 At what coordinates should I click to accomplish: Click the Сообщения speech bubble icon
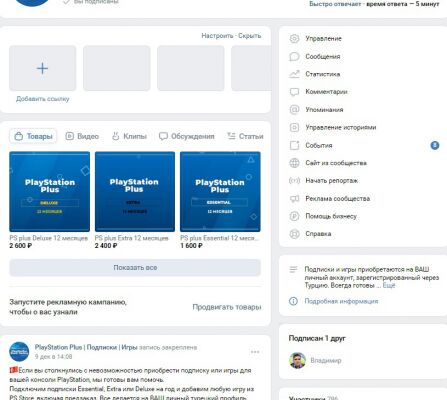click(294, 56)
